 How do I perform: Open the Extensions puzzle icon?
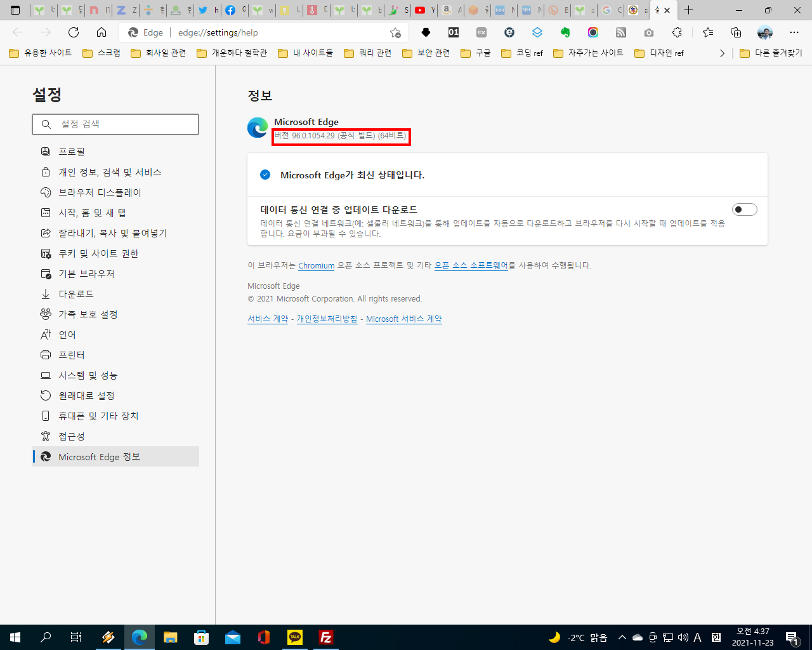(x=677, y=32)
